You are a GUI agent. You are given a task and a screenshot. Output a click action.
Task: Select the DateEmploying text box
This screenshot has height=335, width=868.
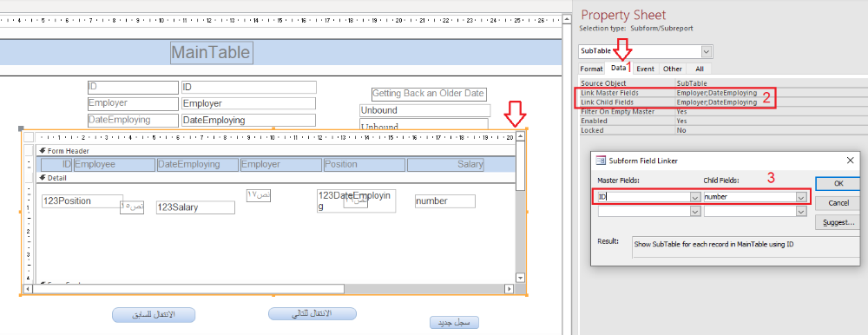coord(248,120)
